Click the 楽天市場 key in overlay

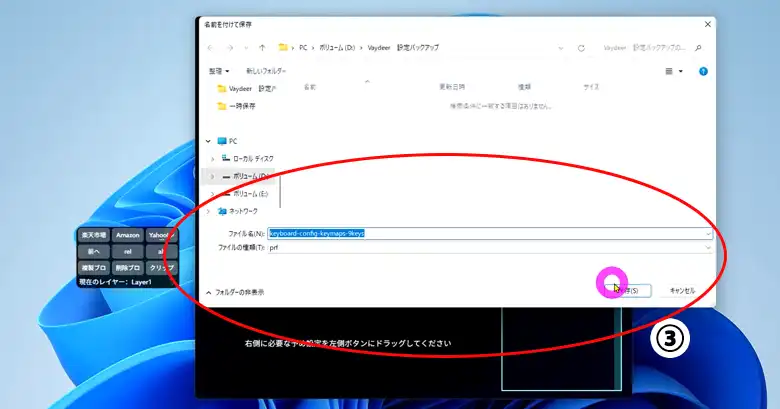click(94, 235)
